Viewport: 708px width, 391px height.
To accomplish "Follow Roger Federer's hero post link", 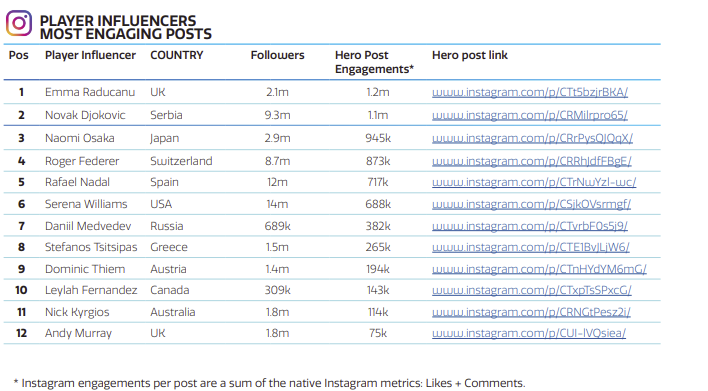I will (x=531, y=161).
